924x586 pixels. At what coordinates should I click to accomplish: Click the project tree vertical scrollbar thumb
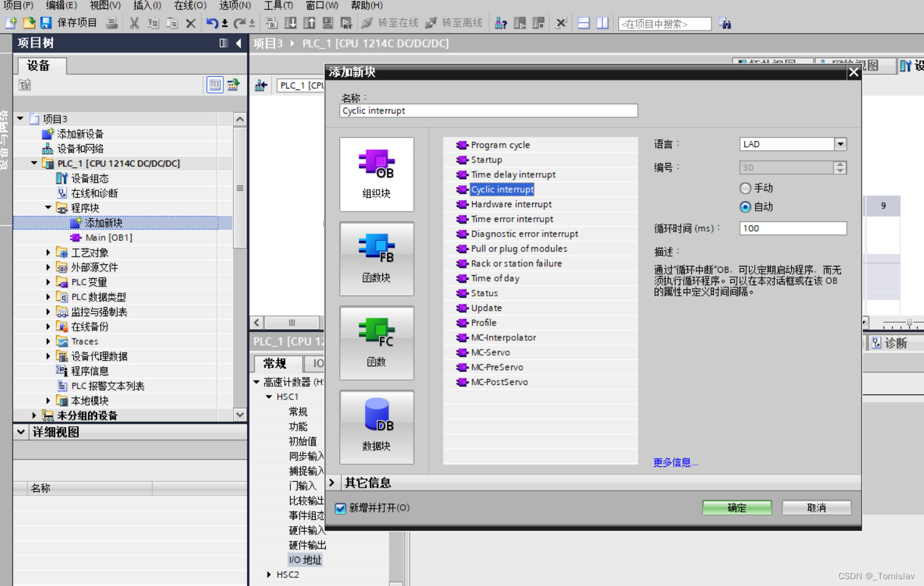tap(240, 188)
